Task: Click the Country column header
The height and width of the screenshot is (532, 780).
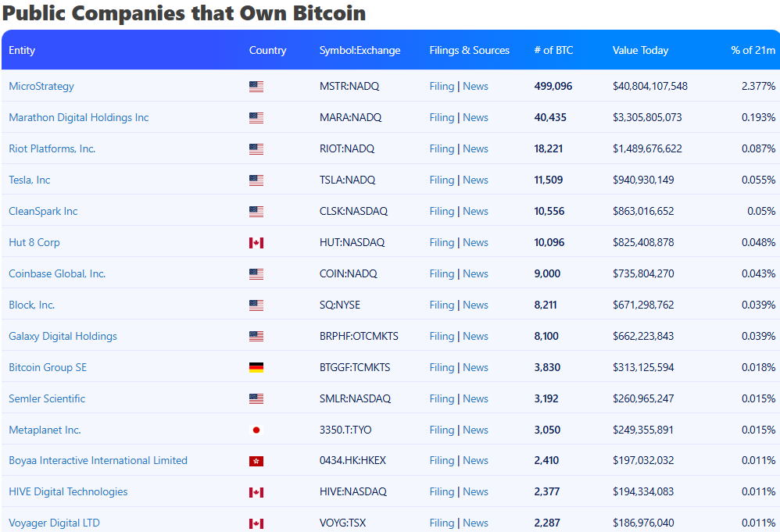Action: 267,50
